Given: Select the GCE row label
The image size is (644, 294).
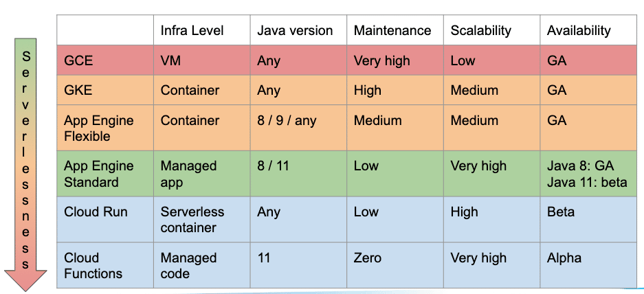Looking at the screenshot, I should 78,60.
